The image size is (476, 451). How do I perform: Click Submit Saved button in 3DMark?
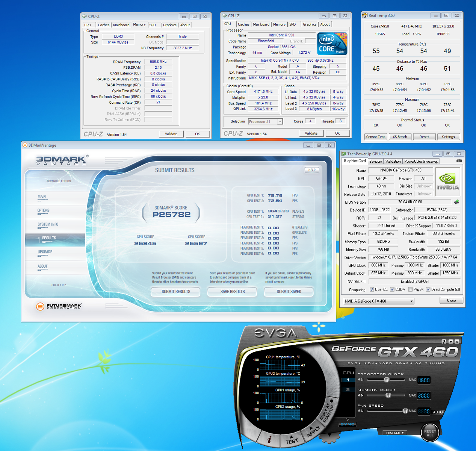click(289, 291)
